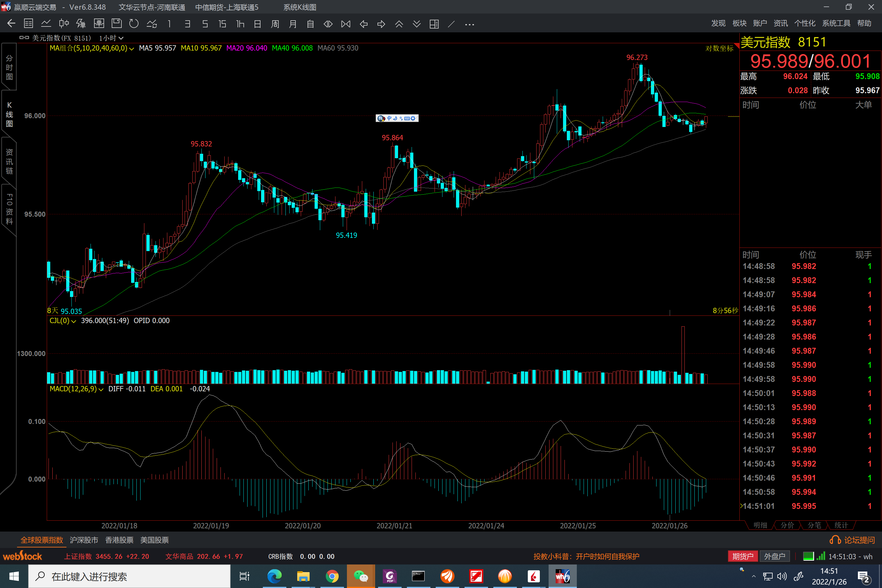Open the quote list toolbar icon

point(29,24)
